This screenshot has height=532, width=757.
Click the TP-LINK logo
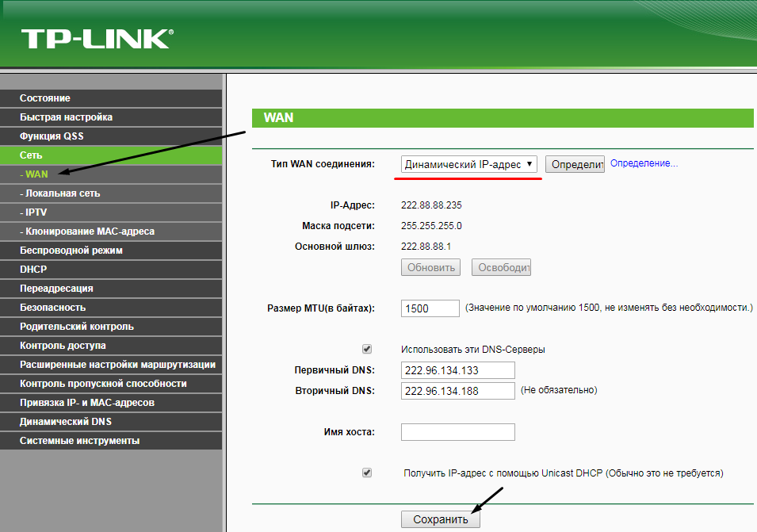(x=97, y=39)
